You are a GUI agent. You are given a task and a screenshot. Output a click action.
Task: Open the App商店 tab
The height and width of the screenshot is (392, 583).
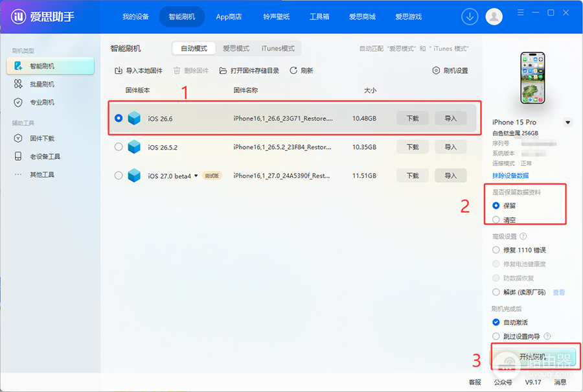click(x=229, y=17)
